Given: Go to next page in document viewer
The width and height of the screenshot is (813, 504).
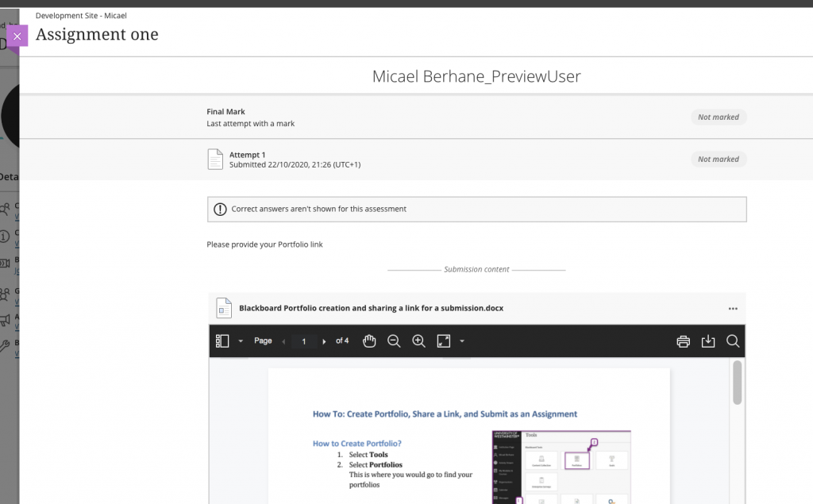Looking at the screenshot, I should click(324, 341).
